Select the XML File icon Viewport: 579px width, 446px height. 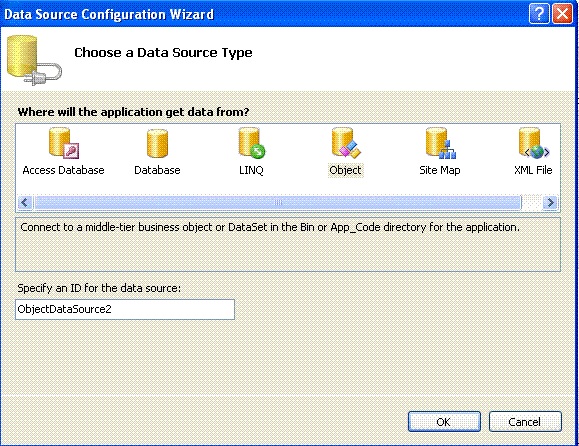[534, 143]
